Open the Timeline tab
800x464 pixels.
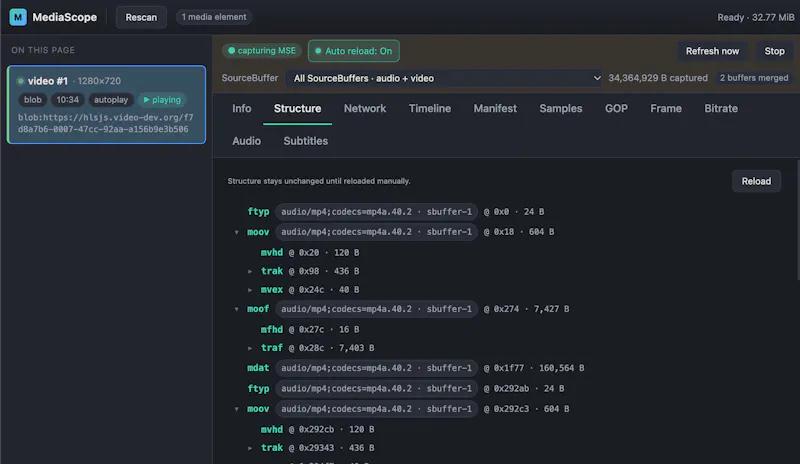430,109
